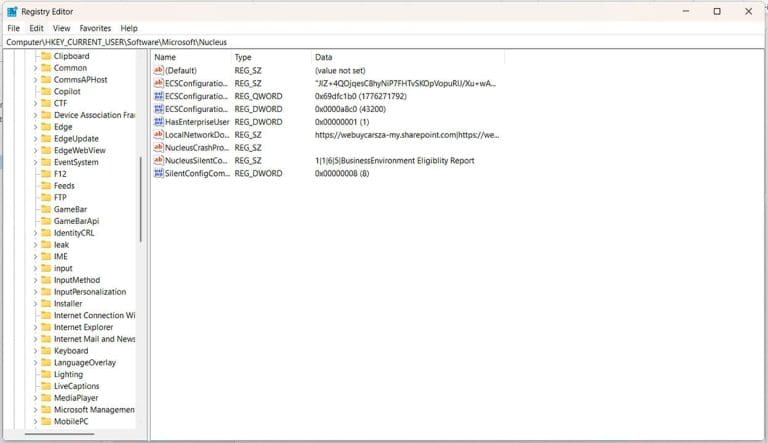This screenshot has height=443, width=768.
Task: Open the Favorites menu
Action: [x=95, y=28]
